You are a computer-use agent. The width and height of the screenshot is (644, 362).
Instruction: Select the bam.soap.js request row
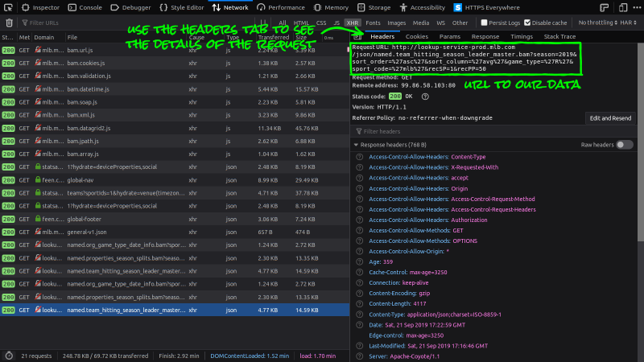(175, 102)
